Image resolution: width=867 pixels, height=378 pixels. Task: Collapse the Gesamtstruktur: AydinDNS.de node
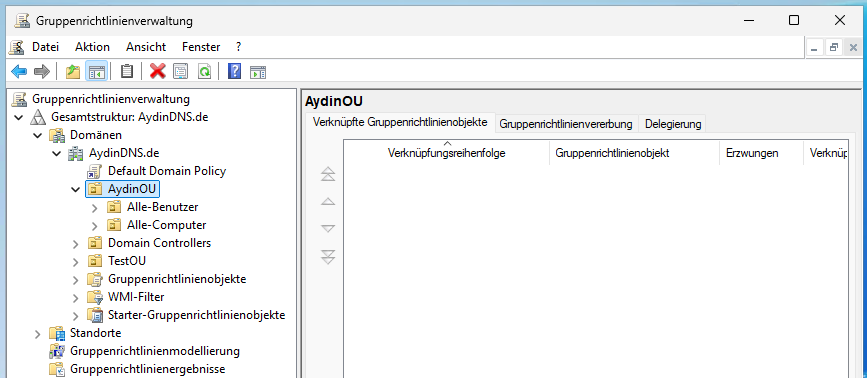(x=19, y=118)
